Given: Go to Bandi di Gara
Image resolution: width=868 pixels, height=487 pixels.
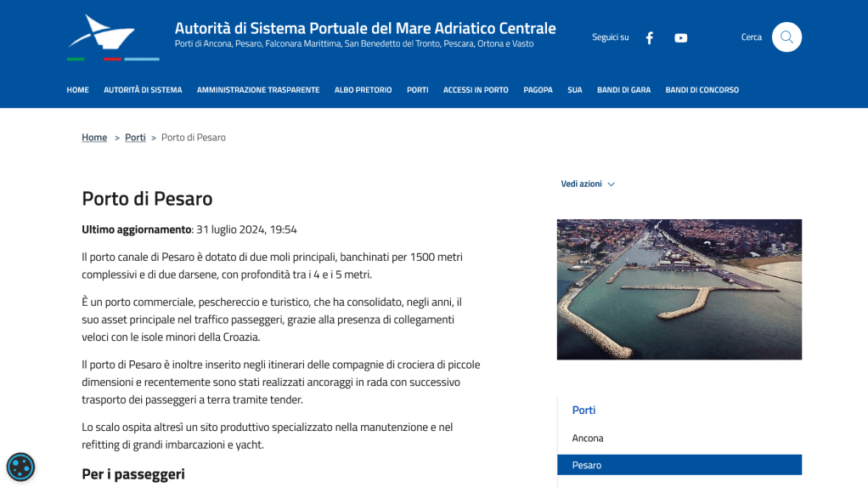Looking at the screenshot, I should point(623,90).
